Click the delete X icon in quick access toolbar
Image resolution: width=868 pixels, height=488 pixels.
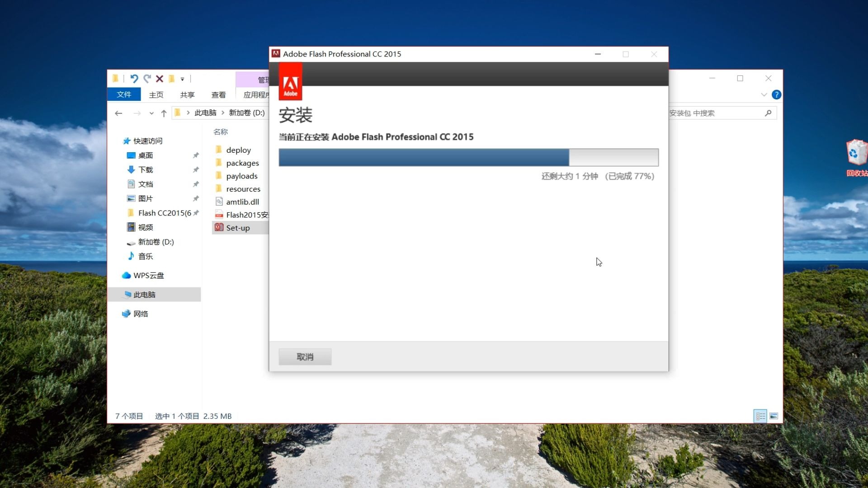click(x=160, y=79)
